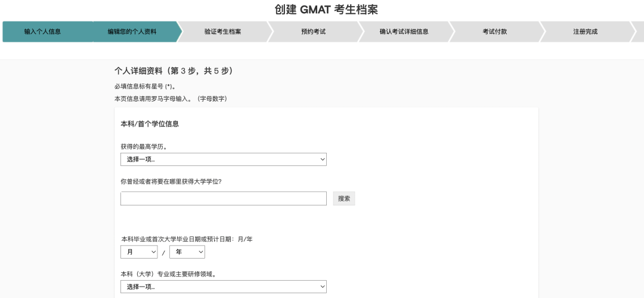Click the 个人详细资料 step 3 of 5 heading

173,71
